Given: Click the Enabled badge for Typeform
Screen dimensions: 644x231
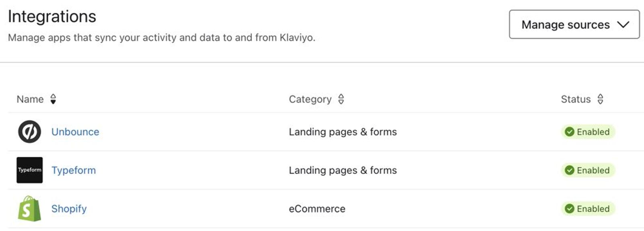Looking at the screenshot, I should pyautogui.click(x=588, y=170).
